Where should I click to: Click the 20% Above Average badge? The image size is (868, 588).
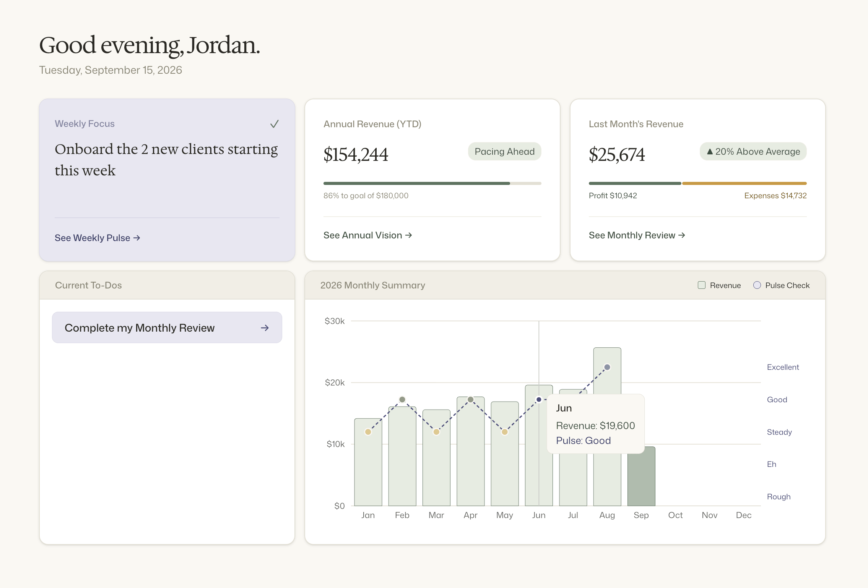(753, 151)
